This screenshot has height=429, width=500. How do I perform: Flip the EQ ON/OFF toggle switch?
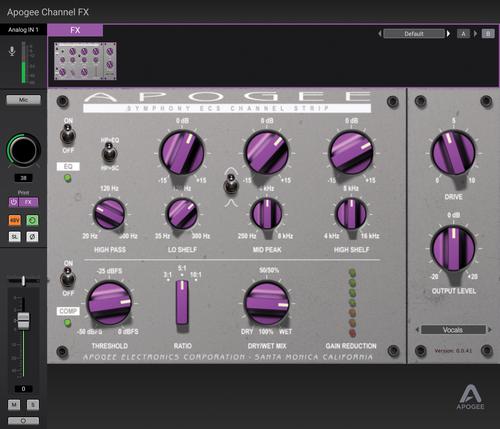[68, 135]
